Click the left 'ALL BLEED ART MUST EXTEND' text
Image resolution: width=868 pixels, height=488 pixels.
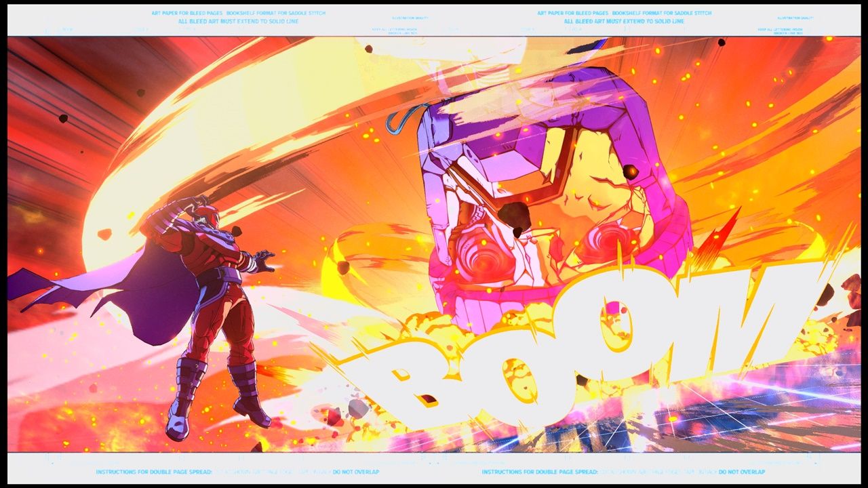[x=238, y=21]
